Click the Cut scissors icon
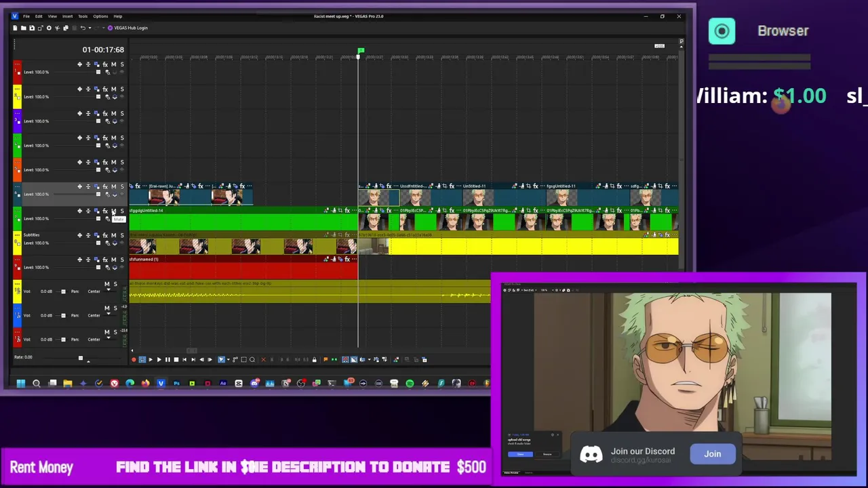This screenshot has height=488, width=868. coord(58,28)
